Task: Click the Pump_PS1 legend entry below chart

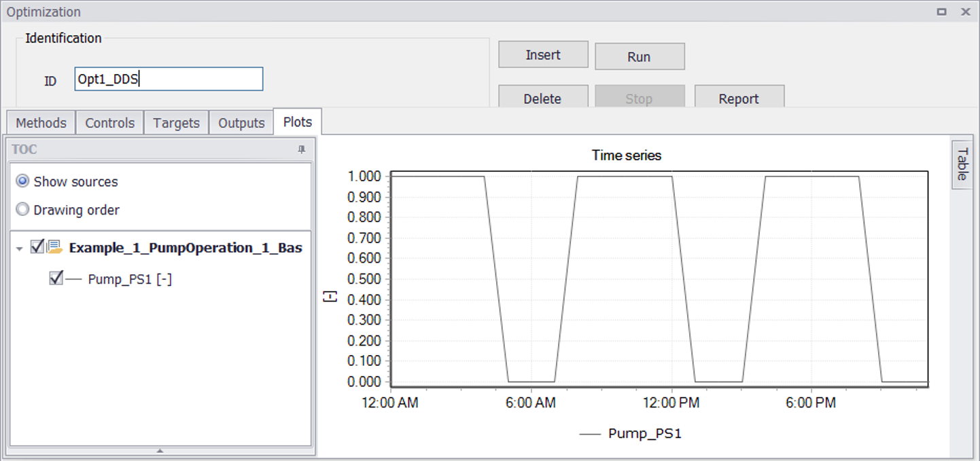Action: pyautogui.click(x=630, y=433)
